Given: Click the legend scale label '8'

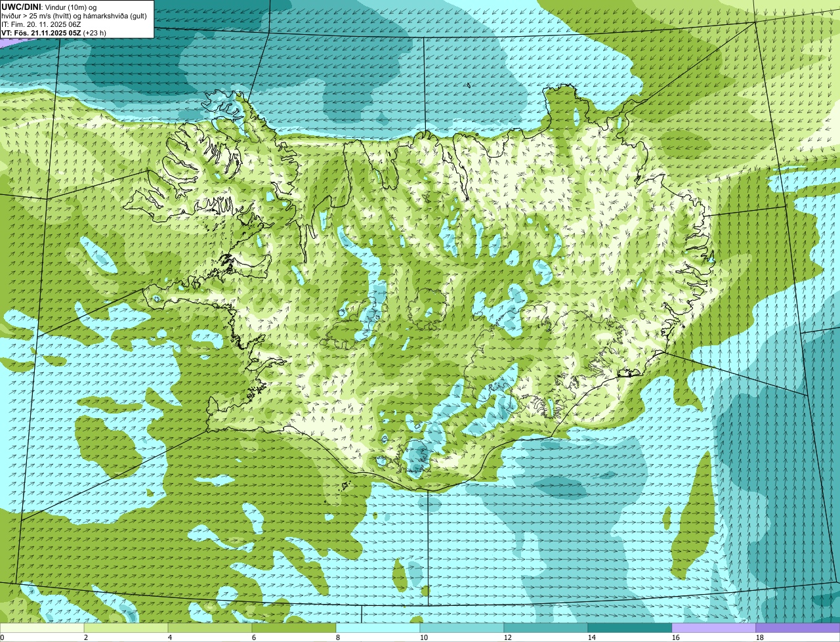Looking at the screenshot, I should pyautogui.click(x=338, y=637).
